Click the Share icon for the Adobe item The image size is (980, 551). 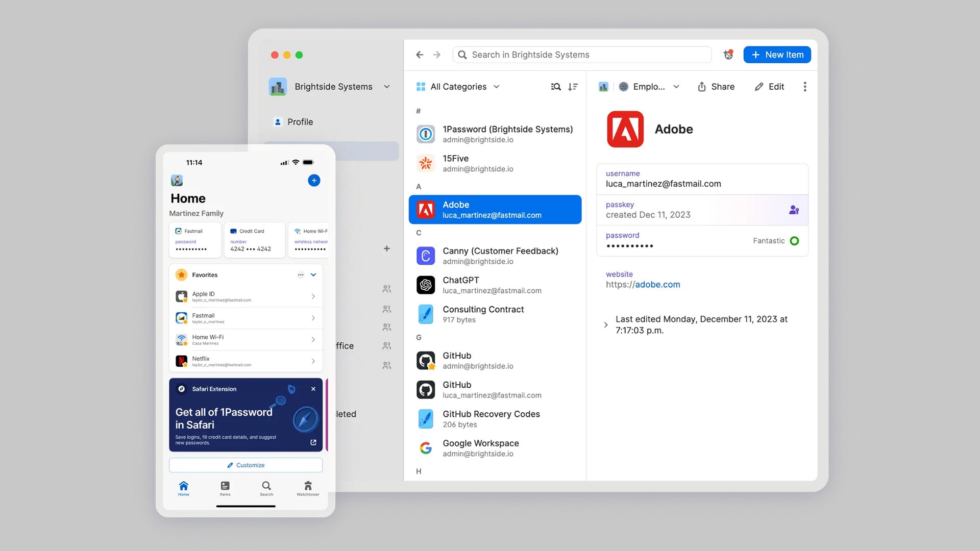click(x=716, y=87)
